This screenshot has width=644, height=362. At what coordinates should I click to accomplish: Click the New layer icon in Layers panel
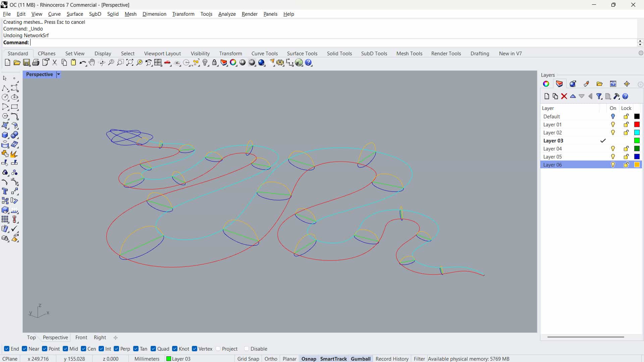pyautogui.click(x=547, y=97)
